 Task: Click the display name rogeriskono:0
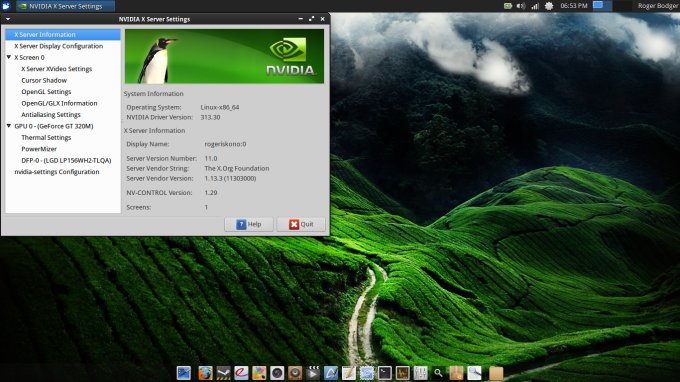click(225, 144)
